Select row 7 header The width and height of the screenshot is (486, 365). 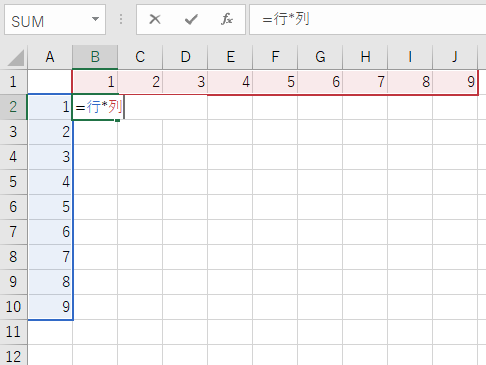(13, 232)
